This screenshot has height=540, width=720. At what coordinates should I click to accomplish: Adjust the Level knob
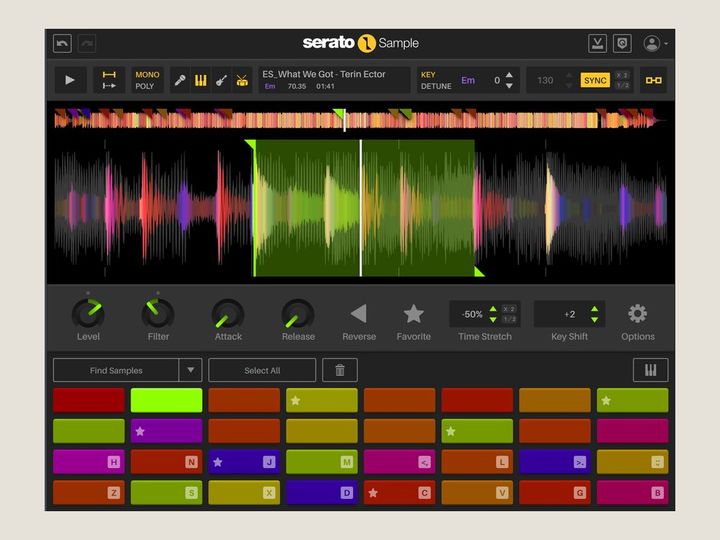pyautogui.click(x=88, y=314)
